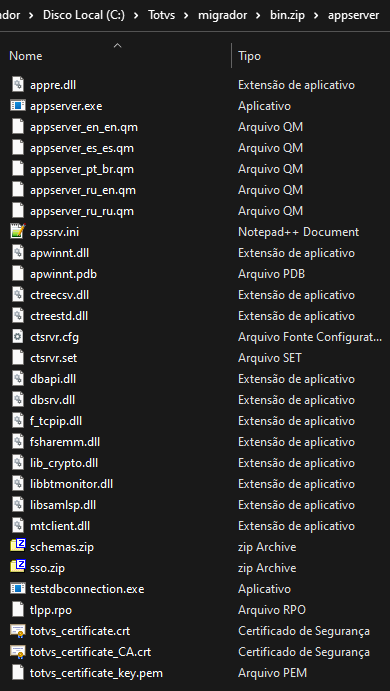
Task: Expand chevron after Disco Local (C:)
Action: click(137, 15)
